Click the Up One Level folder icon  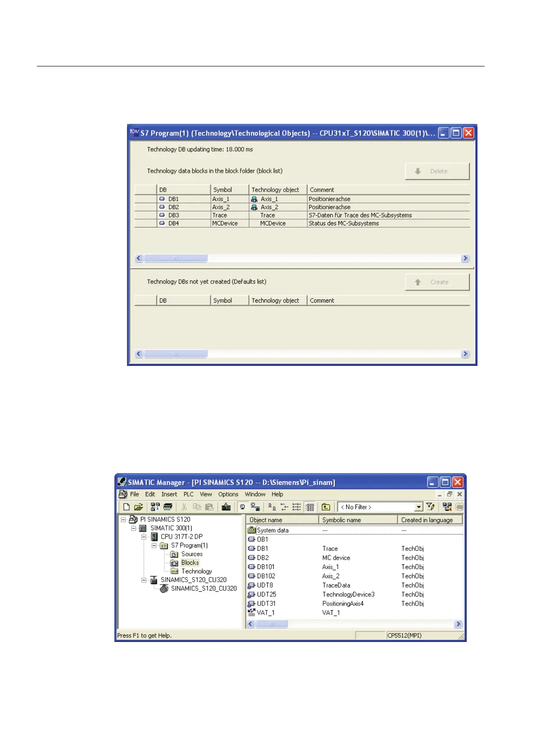(326, 507)
